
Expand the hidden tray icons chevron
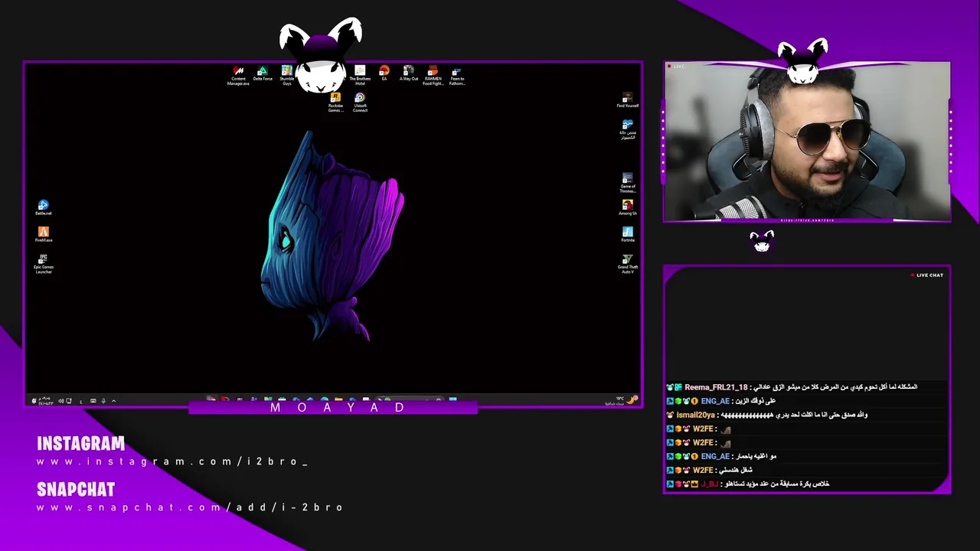pyautogui.click(x=113, y=401)
